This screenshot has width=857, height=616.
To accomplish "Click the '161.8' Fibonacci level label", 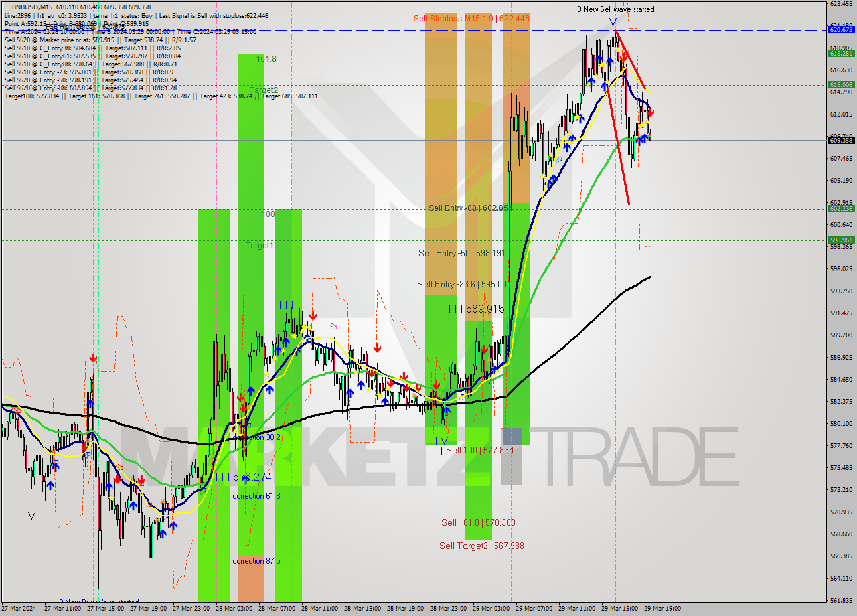I will [x=266, y=59].
